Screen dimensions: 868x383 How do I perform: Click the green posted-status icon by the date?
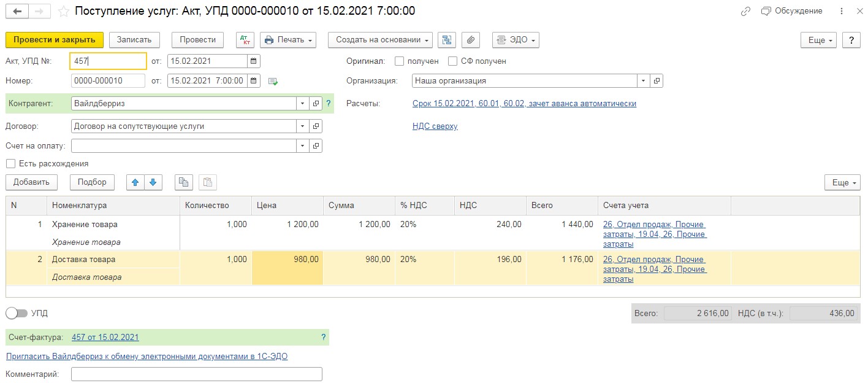click(273, 81)
